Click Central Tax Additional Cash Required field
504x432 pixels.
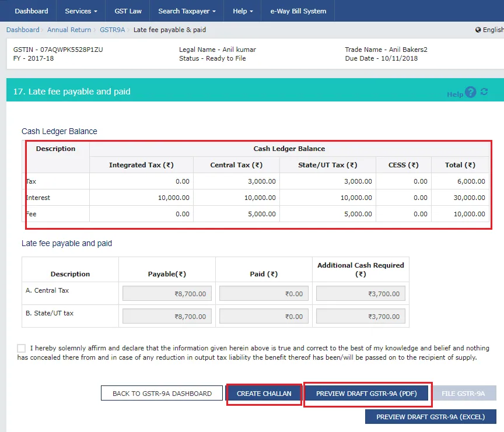tap(360, 294)
